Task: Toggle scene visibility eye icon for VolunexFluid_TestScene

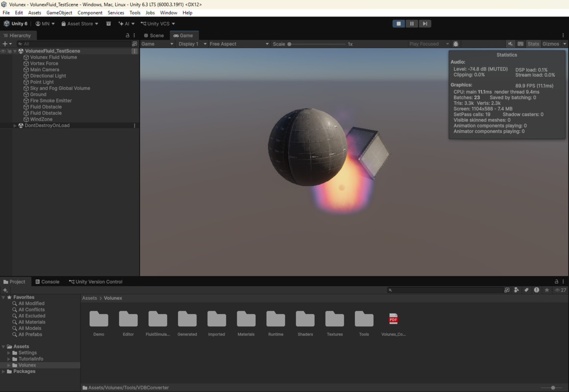Action: (3, 51)
